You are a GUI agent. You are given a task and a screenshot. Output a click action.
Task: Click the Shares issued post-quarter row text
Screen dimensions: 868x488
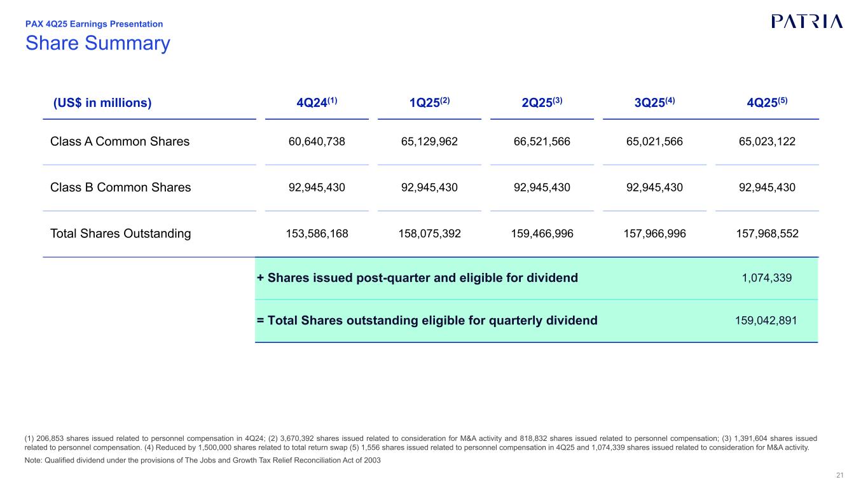tap(417, 278)
